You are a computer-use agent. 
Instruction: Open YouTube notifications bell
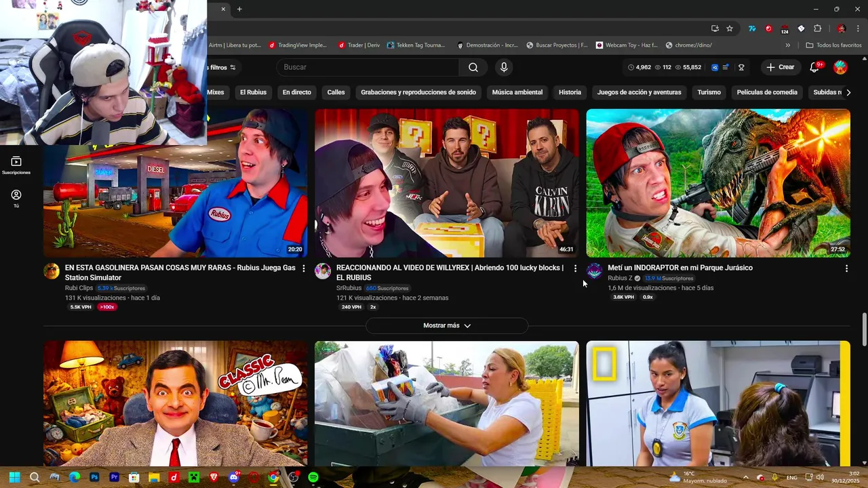tap(815, 67)
